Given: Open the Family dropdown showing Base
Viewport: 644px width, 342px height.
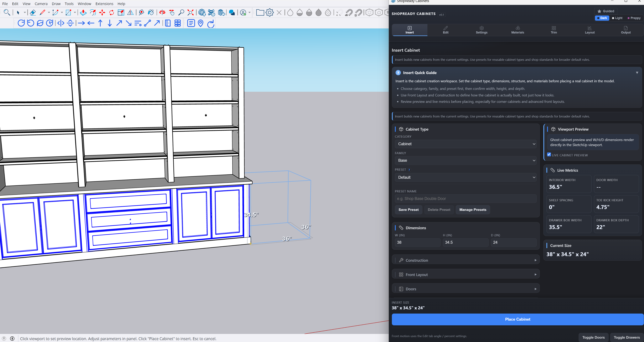Looking at the screenshot, I should (465, 160).
